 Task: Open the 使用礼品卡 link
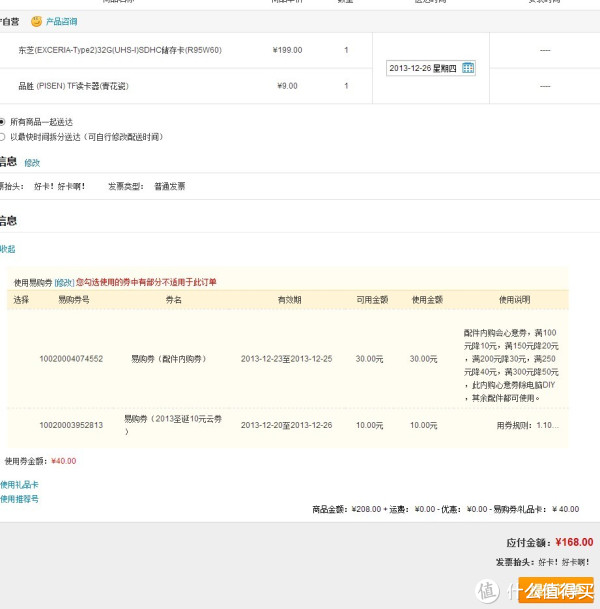point(19,484)
